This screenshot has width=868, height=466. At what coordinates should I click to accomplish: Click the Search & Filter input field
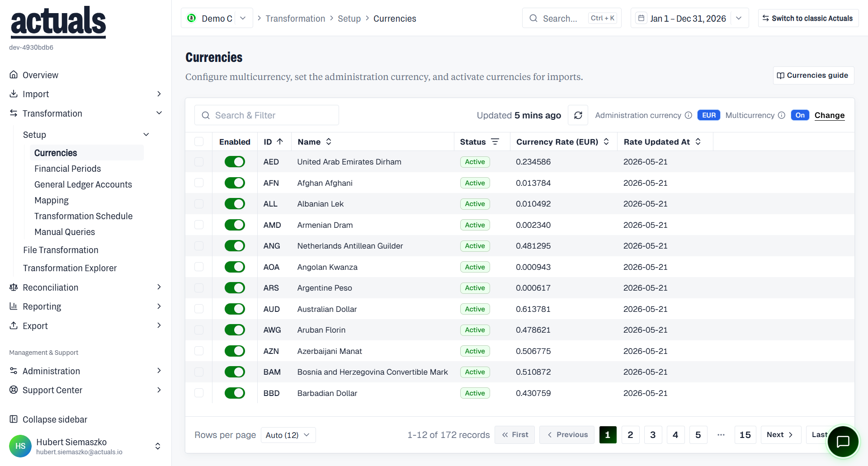pos(267,115)
